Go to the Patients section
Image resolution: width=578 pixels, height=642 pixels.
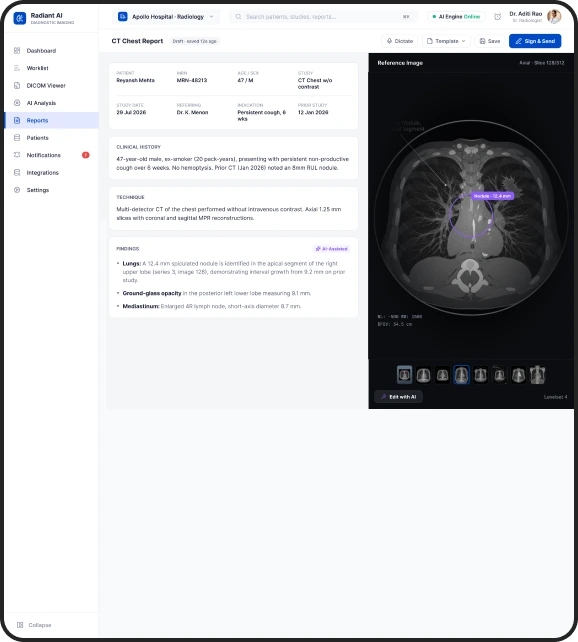click(52, 138)
